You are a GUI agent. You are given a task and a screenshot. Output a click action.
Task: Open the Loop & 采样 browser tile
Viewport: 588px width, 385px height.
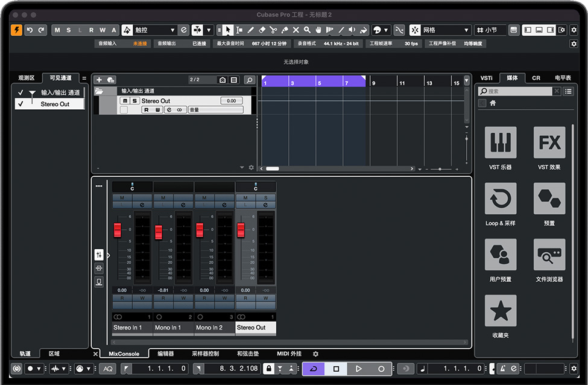[x=501, y=199]
